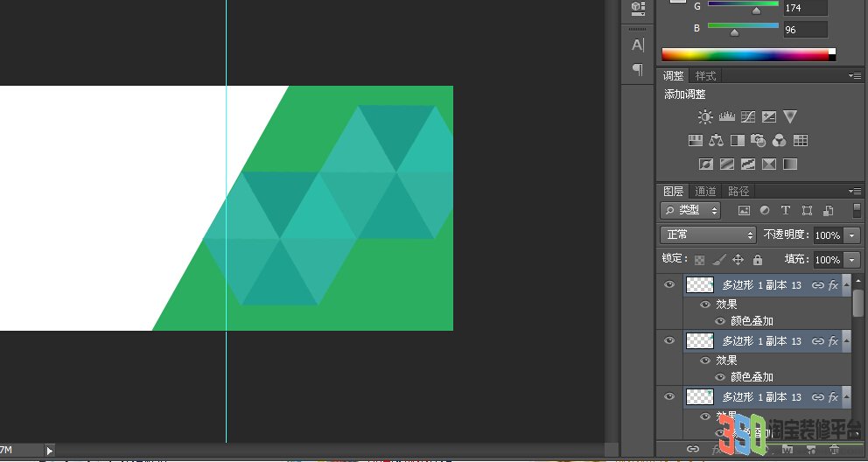Filter layers by type layers (T icon)

tap(786, 210)
